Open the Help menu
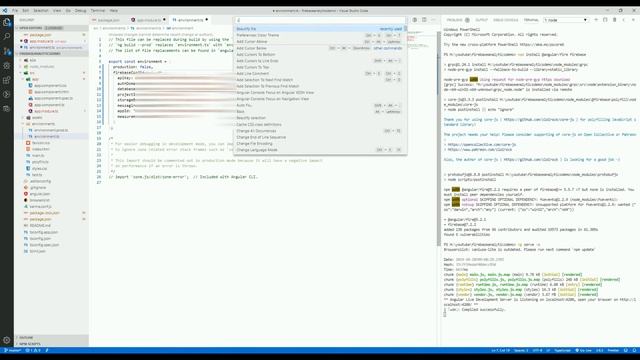The height and width of the screenshot is (360, 640). tap(114, 11)
